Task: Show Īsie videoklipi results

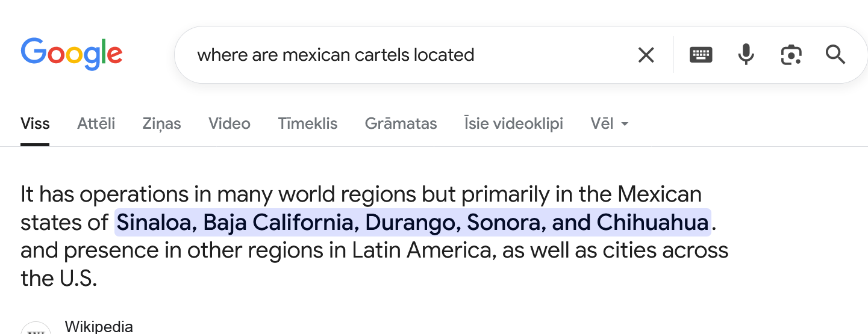Action: [513, 124]
